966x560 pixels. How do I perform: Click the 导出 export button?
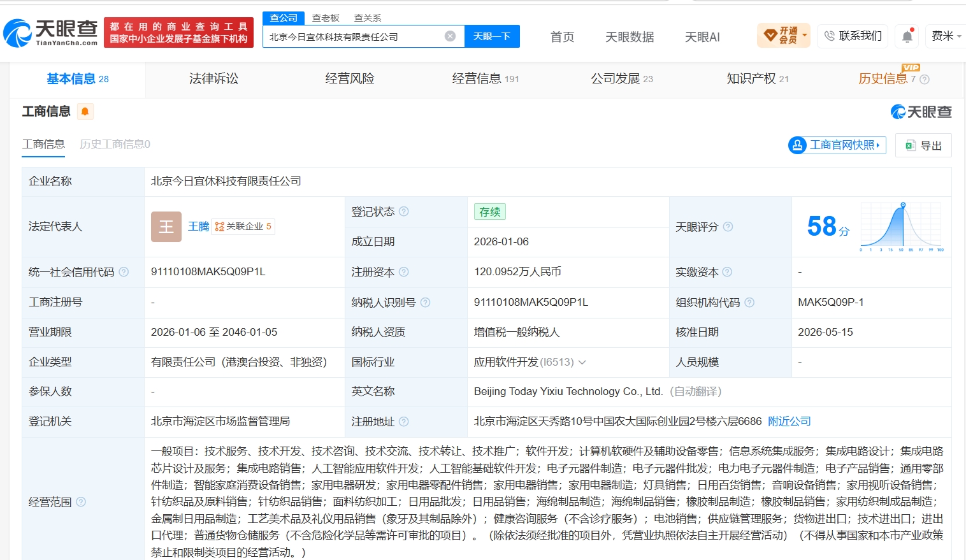(x=923, y=145)
